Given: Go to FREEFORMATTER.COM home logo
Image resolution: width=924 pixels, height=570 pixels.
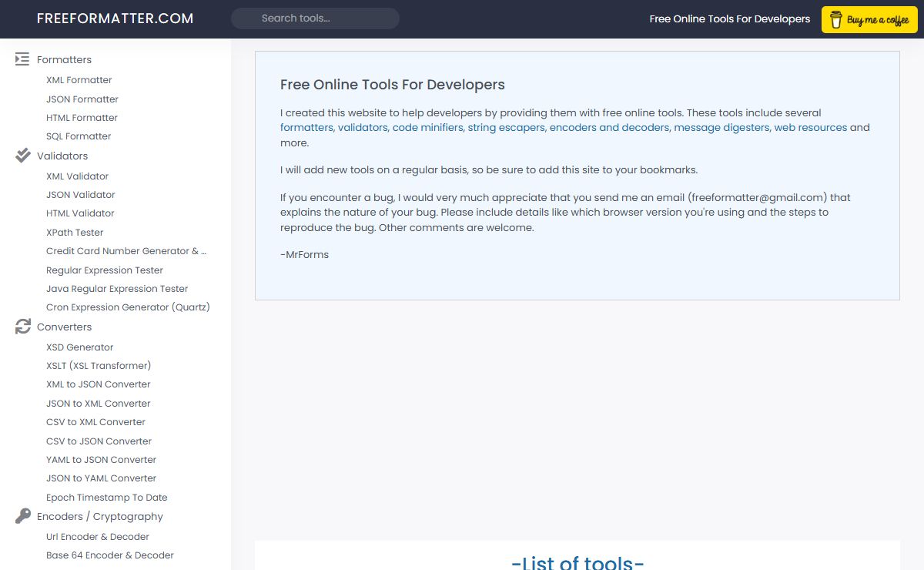Looking at the screenshot, I should click(x=115, y=18).
